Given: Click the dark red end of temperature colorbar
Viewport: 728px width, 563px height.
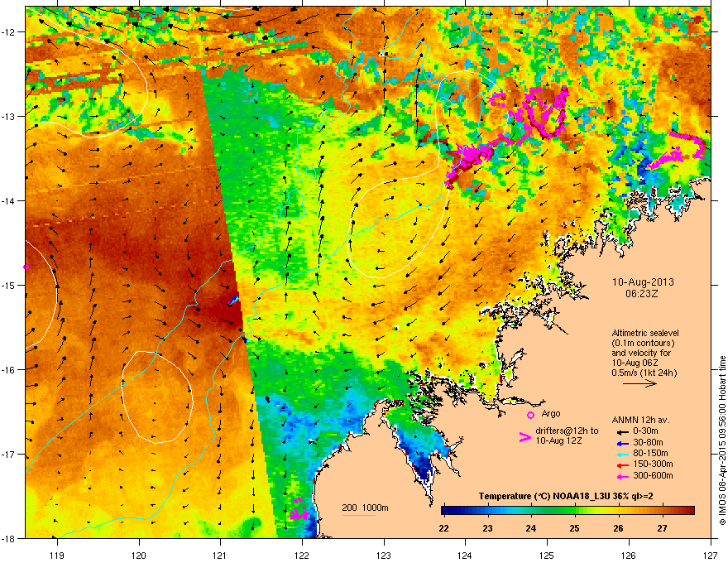Looking at the screenshot, I should coord(689,511).
